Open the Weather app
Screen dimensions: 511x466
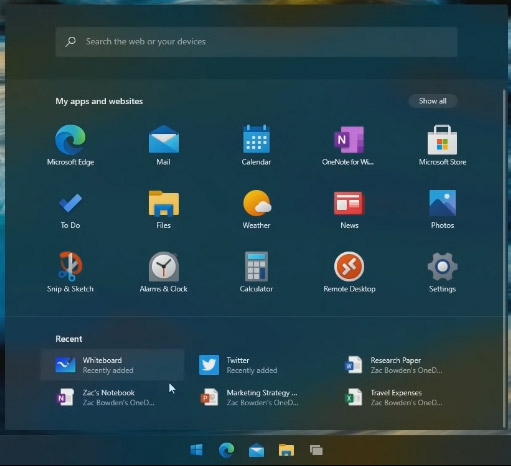(256, 209)
